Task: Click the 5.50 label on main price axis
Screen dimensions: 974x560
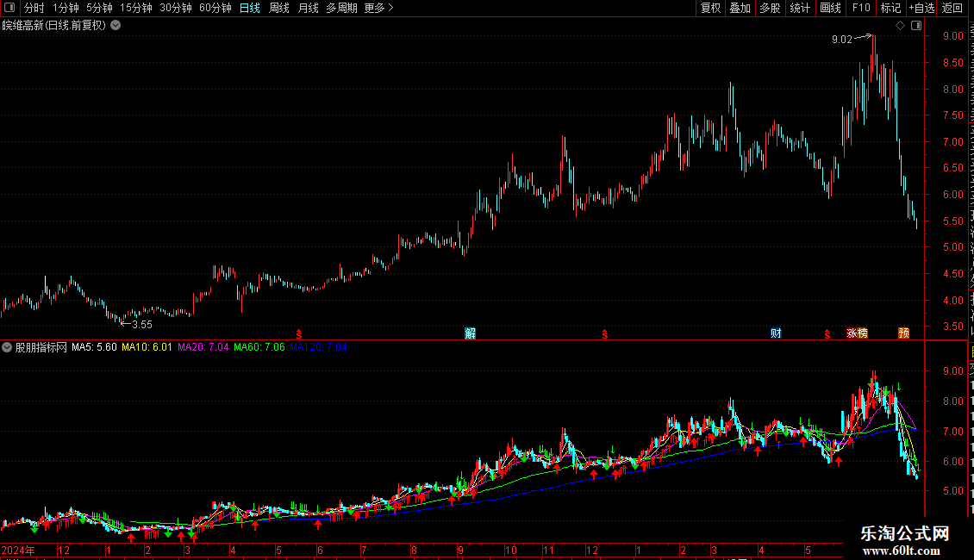Action: pos(952,221)
